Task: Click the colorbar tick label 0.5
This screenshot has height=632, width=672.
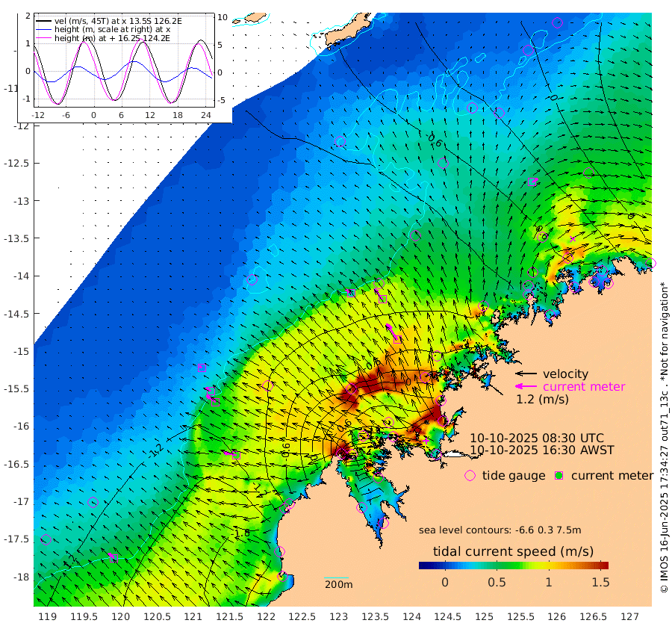Action: click(x=497, y=582)
